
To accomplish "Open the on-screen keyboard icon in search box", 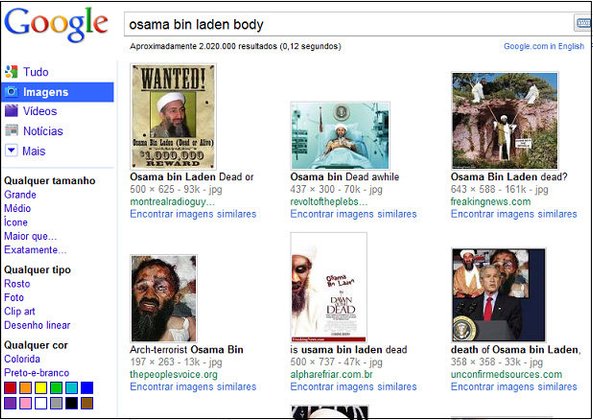I will (584, 23).
